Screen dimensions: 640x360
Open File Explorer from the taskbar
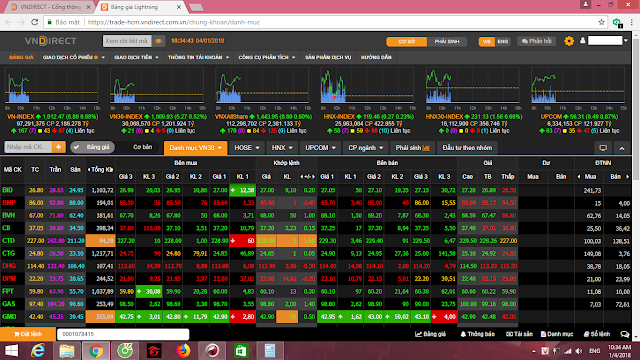67,351
